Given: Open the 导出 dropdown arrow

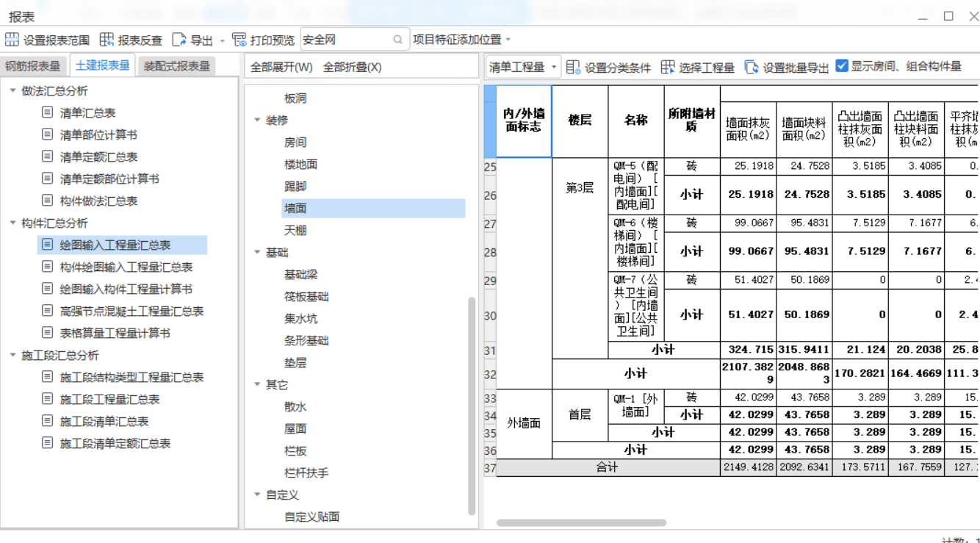Looking at the screenshot, I should pos(222,40).
